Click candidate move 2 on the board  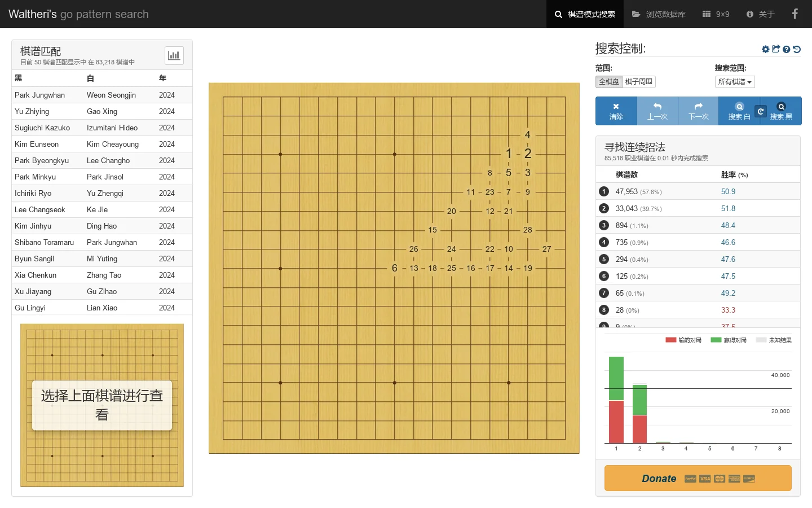tap(528, 154)
